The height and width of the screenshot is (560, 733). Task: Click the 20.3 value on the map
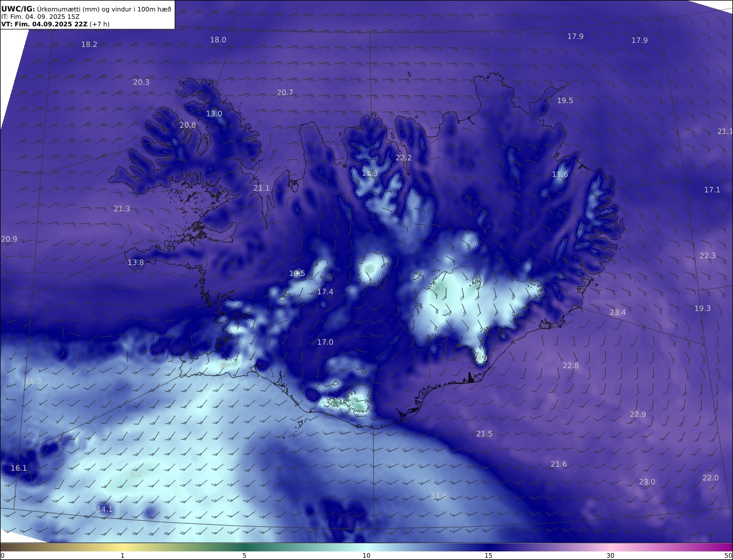[x=141, y=82]
